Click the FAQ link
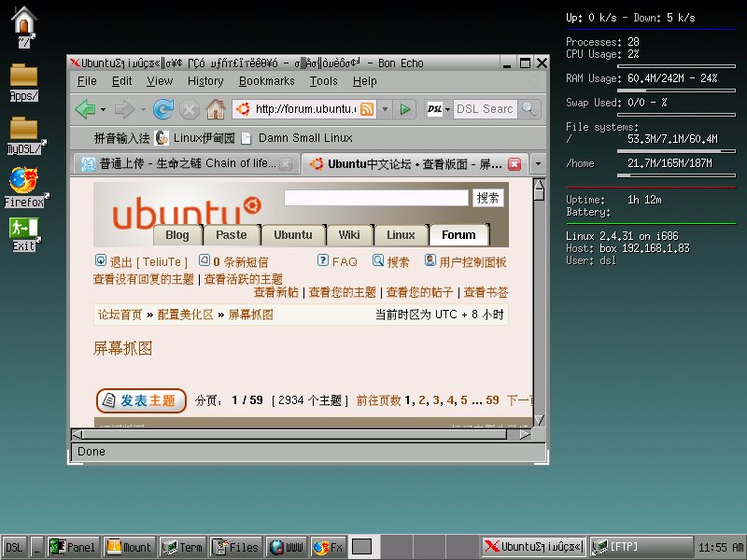 (x=337, y=261)
